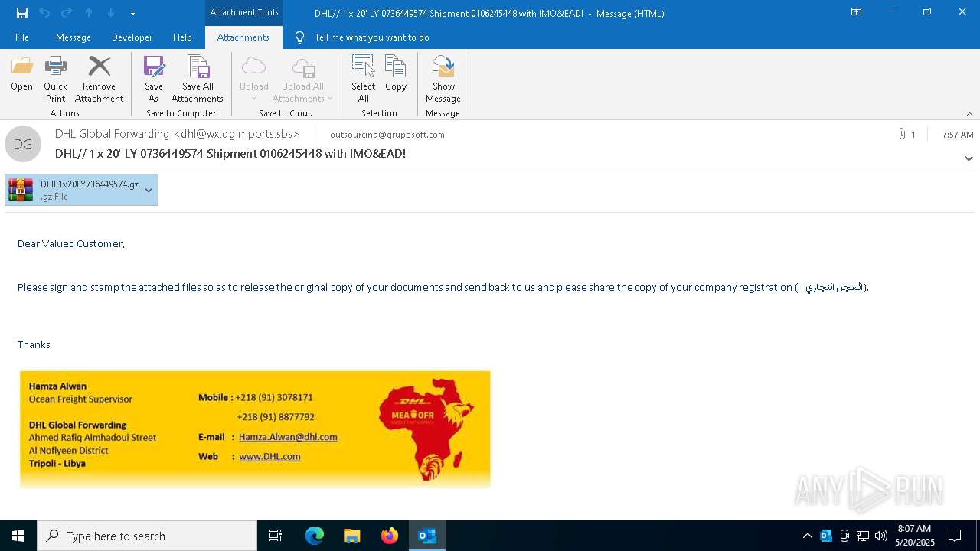980x551 pixels.
Task: Open the Windows Start menu
Action: pos(18,536)
